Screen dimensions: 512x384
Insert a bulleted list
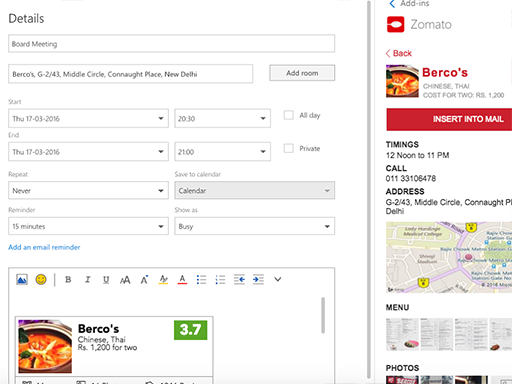(201, 280)
